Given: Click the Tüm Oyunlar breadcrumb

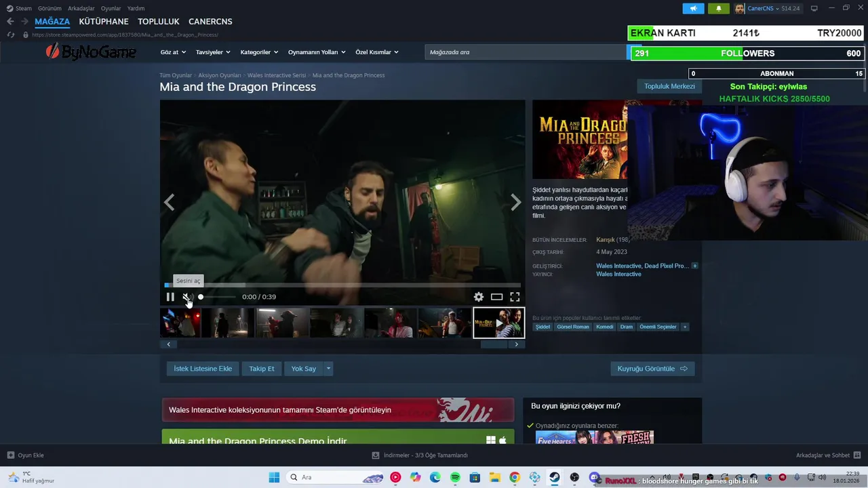Looking at the screenshot, I should (176, 75).
